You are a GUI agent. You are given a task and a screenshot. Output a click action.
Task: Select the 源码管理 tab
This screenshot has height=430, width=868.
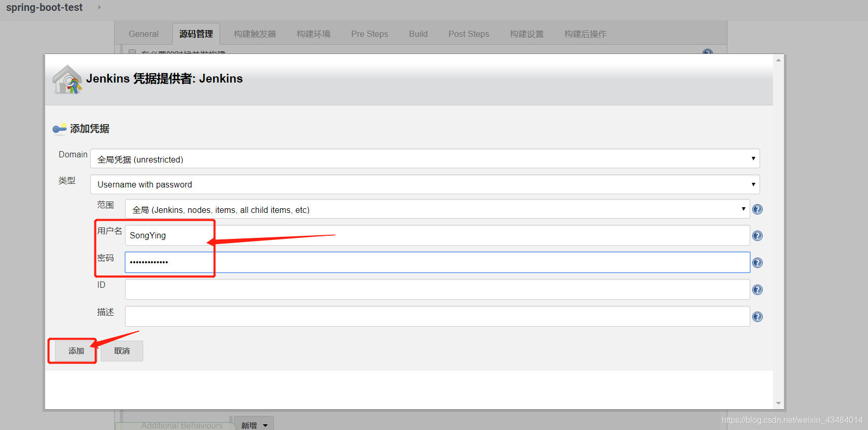196,34
